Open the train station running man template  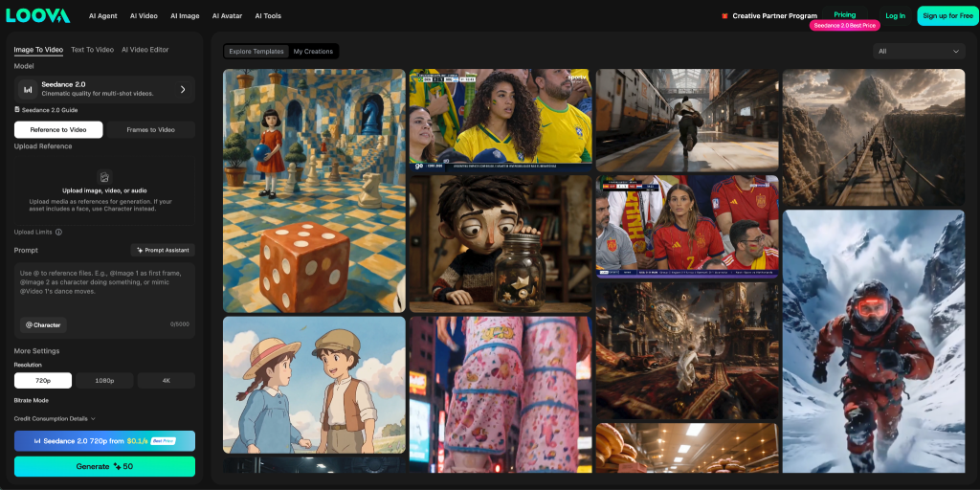[687, 120]
